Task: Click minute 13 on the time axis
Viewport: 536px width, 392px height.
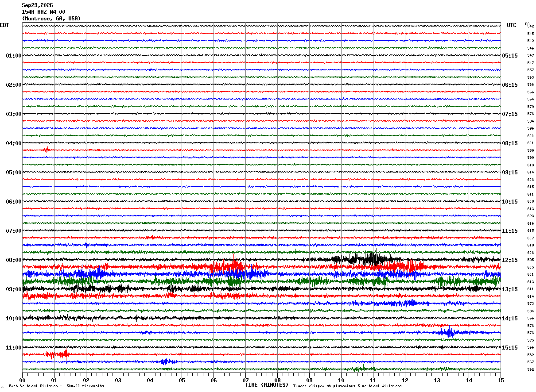Action: (x=437, y=380)
